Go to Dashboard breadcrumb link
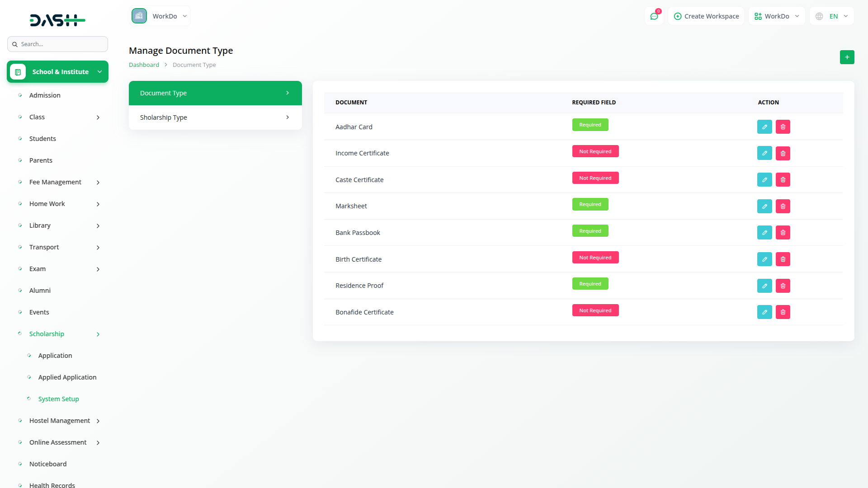This screenshot has height=488, width=868. [x=144, y=65]
